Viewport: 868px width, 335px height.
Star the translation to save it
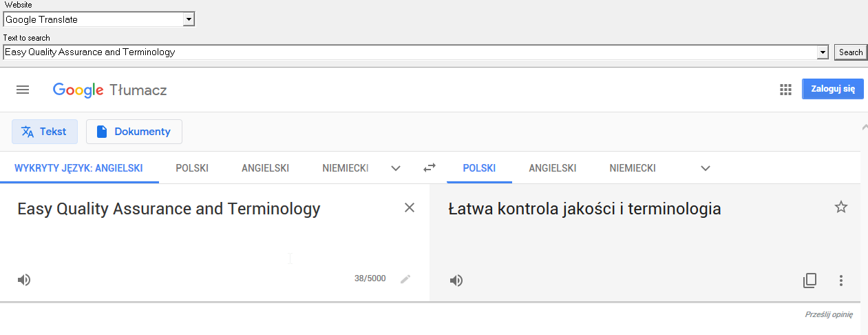[x=841, y=207]
